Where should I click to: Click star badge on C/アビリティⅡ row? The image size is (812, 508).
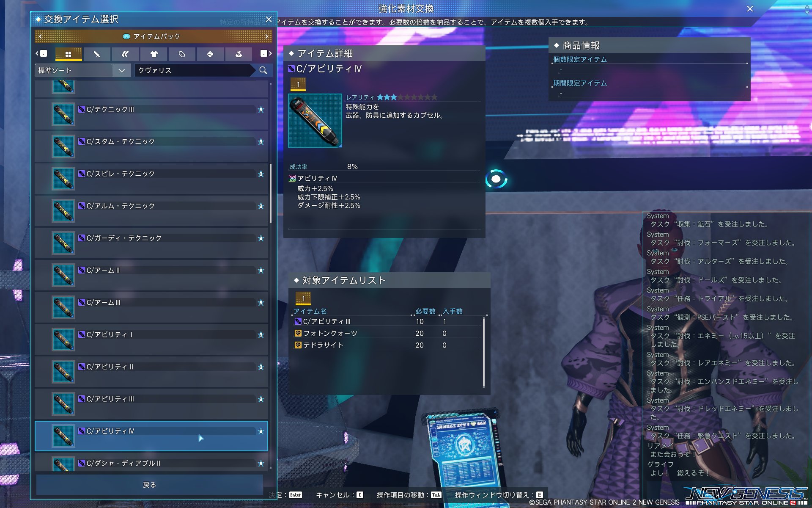[261, 367]
